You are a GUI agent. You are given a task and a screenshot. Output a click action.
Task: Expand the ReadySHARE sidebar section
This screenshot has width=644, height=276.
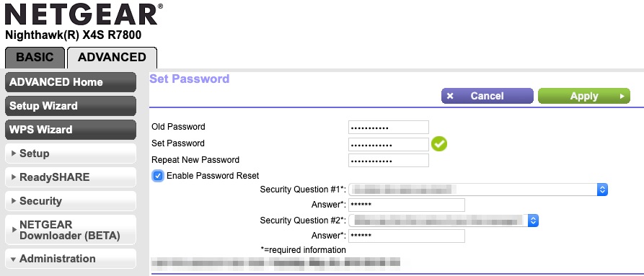(x=71, y=177)
